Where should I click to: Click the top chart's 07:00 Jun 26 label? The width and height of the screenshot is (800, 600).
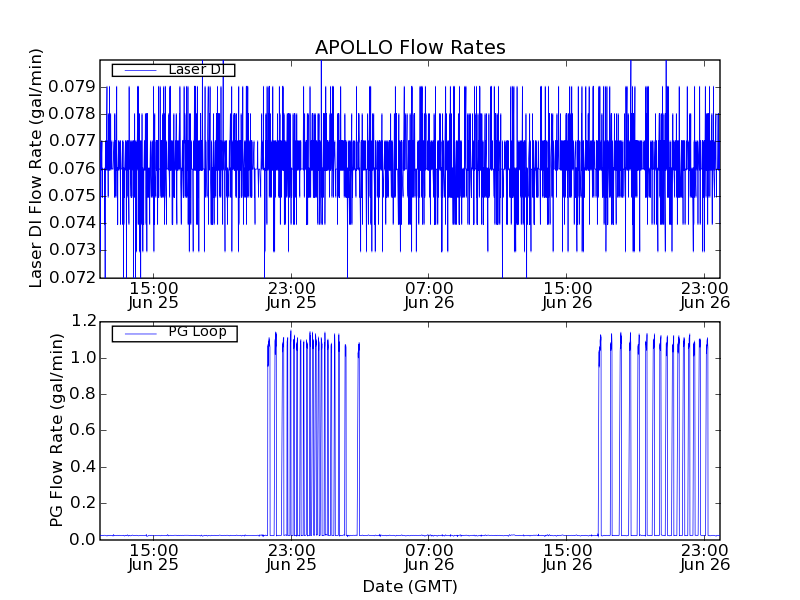(429, 295)
